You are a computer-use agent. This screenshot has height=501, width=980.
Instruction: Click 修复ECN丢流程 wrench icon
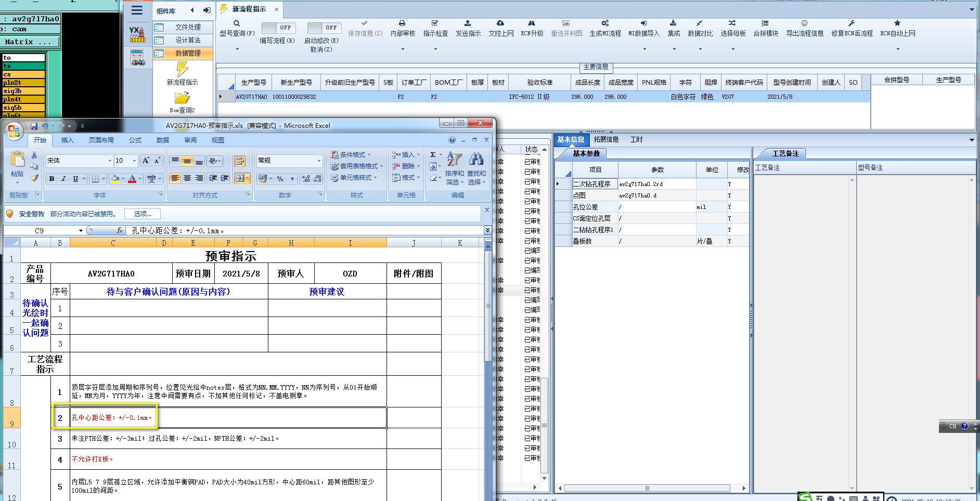(x=852, y=23)
